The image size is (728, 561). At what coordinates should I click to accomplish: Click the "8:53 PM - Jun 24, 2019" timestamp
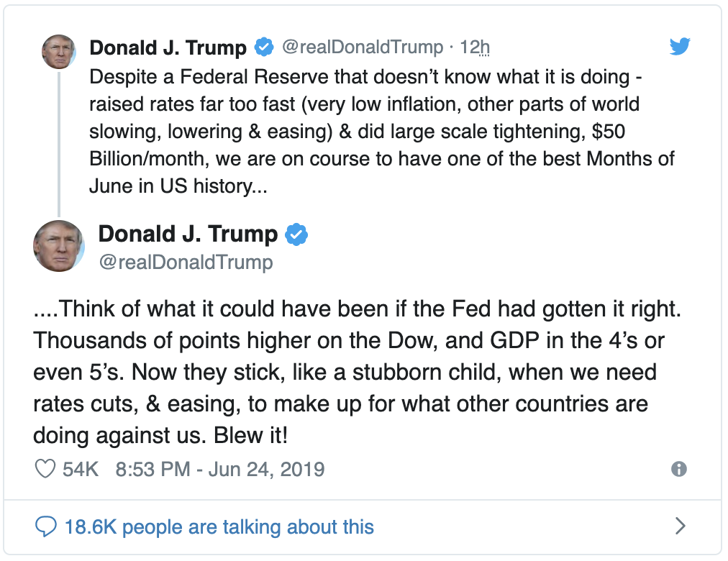pos(219,470)
